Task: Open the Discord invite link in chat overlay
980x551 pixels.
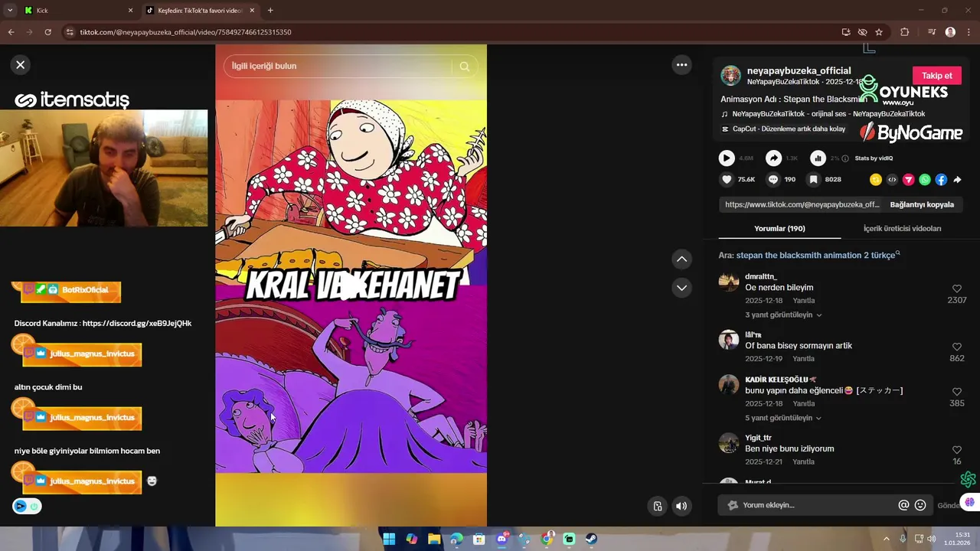Action: click(x=137, y=323)
